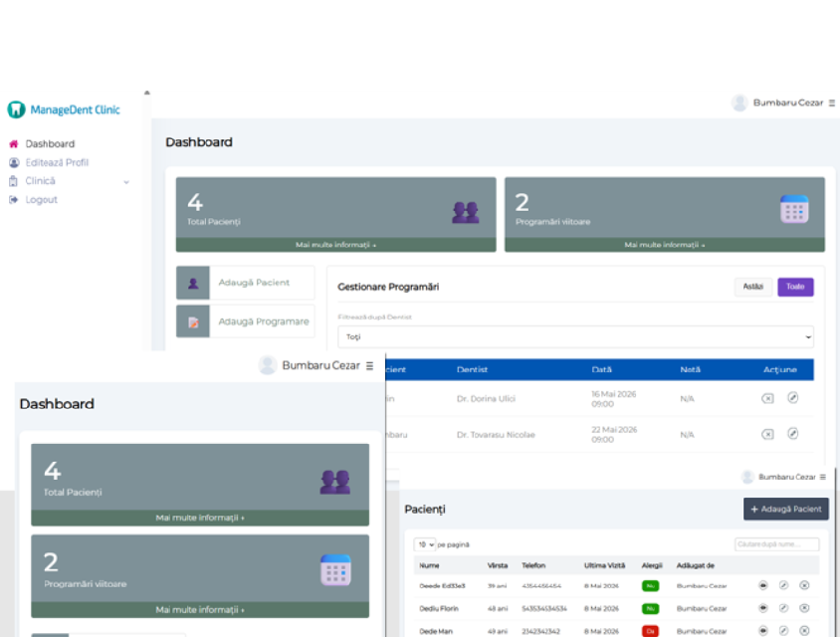
Task: Click user avatar in Pacienți page header
Action: click(x=747, y=477)
